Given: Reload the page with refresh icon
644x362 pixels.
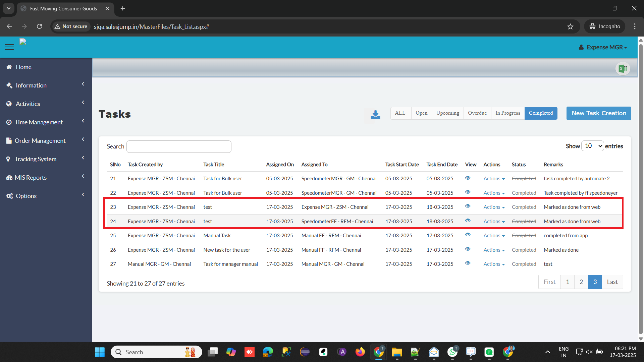Looking at the screenshot, I should point(39,26).
